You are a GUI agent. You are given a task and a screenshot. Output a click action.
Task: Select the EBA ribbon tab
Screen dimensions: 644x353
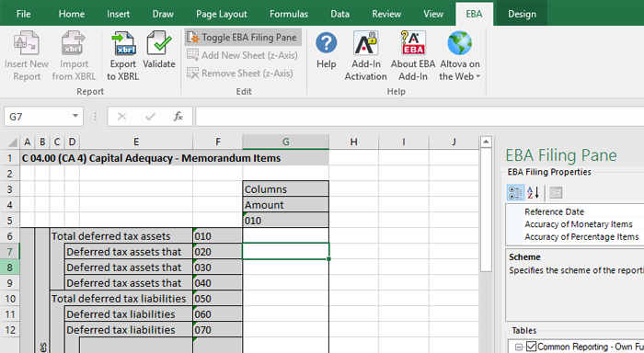(474, 14)
